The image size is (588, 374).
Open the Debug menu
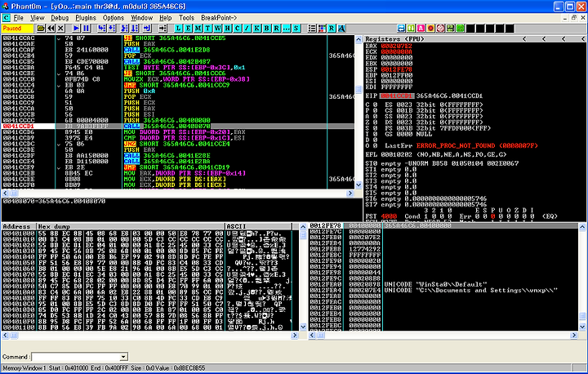pos(60,18)
